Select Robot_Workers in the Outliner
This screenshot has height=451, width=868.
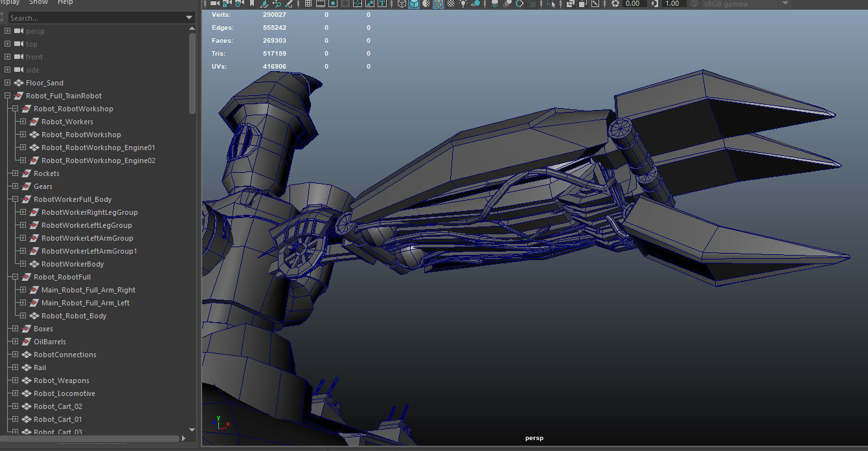[67, 122]
